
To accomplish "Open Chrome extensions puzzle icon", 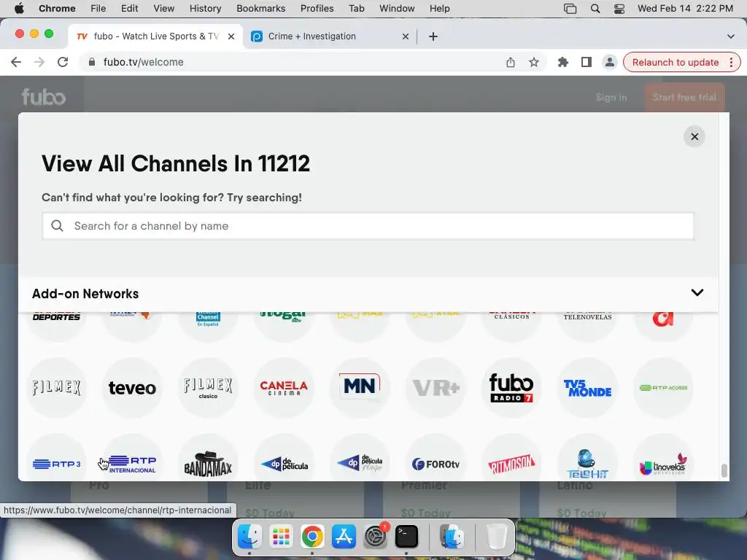I will pyautogui.click(x=562, y=63).
